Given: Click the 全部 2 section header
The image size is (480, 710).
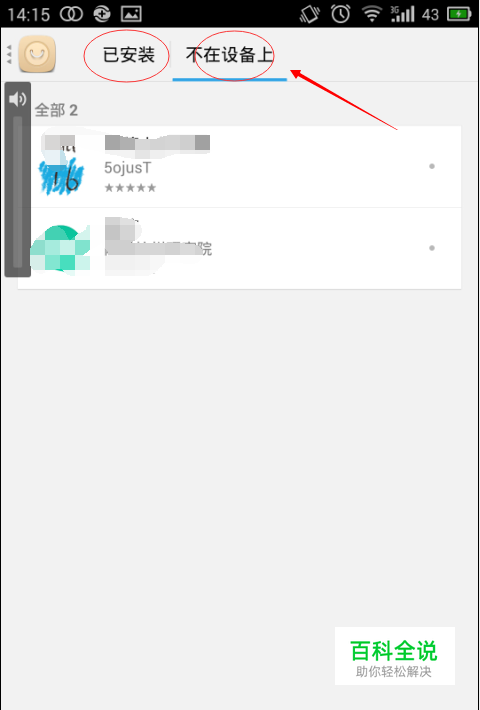Looking at the screenshot, I should click(x=56, y=110).
